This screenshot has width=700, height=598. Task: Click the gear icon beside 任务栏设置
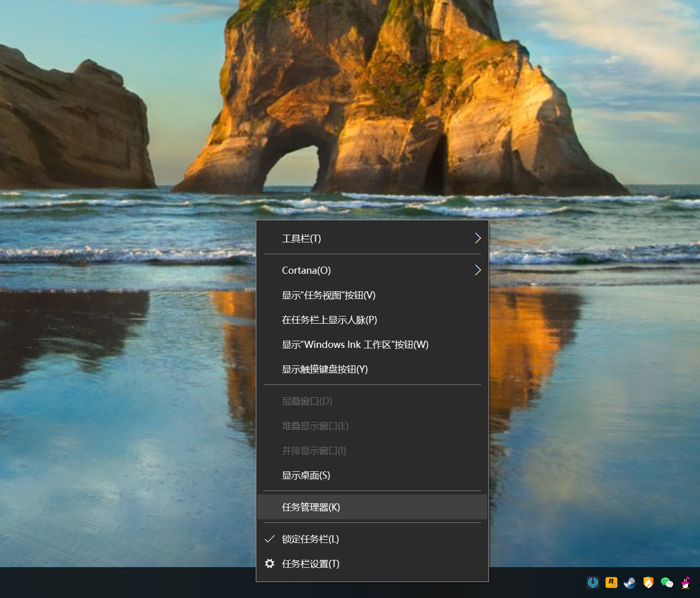click(x=270, y=564)
